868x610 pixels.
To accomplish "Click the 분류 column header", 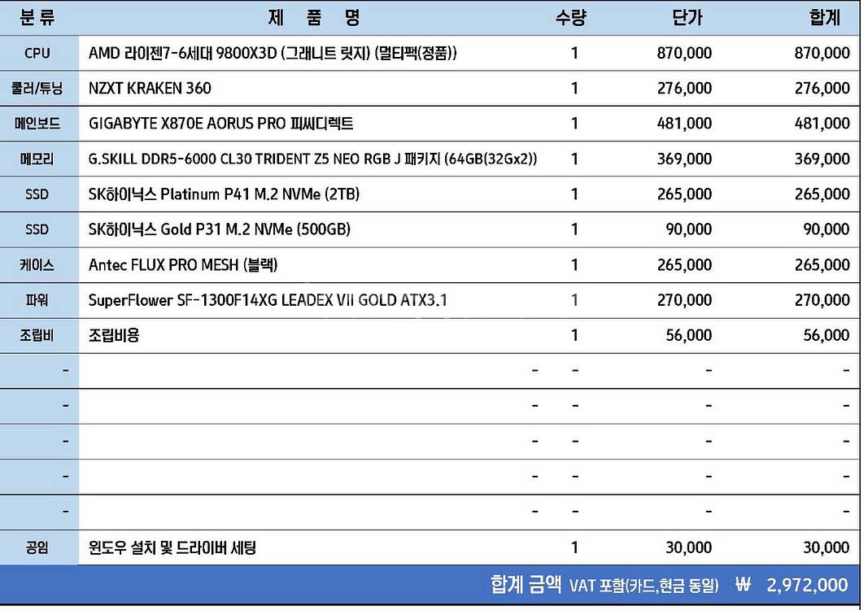I will 37,17.
